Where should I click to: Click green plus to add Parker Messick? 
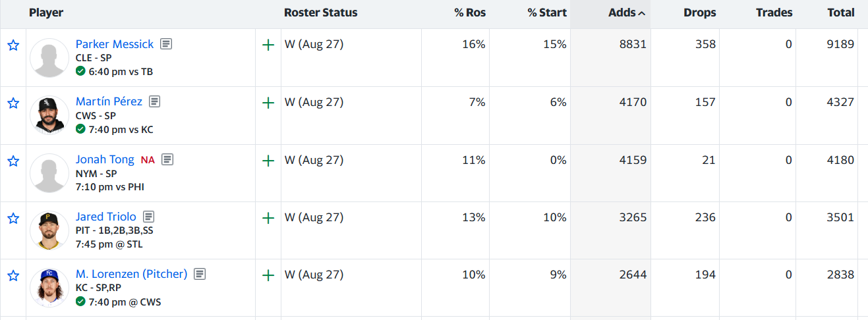pos(268,45)
